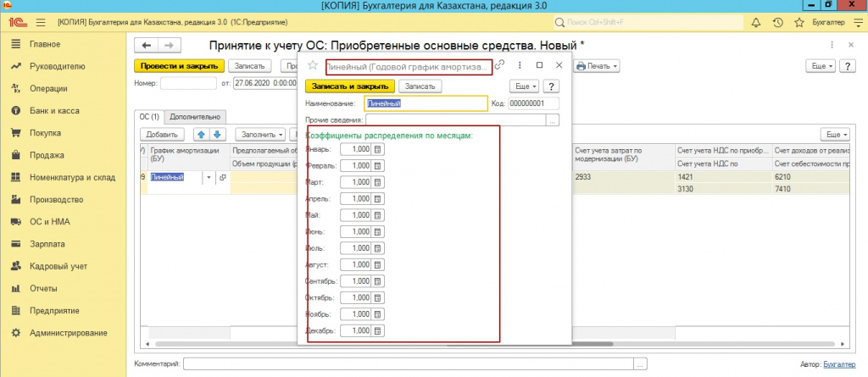Image resolution: width=868 pixels, height=377 pixels.
Task: Open calculator for Сентябрь coefficient
Action: [x=378, y=281]
